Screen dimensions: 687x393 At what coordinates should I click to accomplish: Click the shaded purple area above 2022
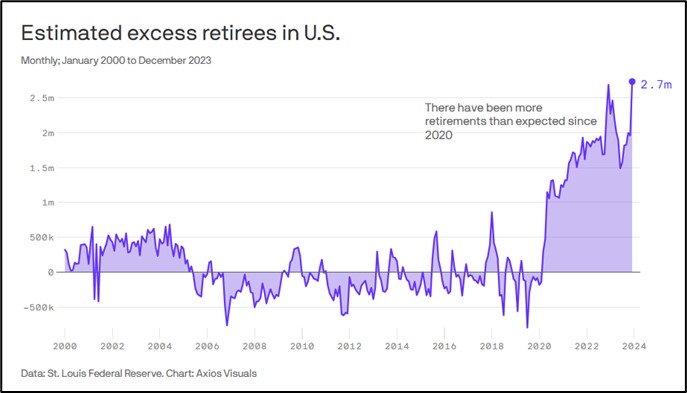(587, 210)
